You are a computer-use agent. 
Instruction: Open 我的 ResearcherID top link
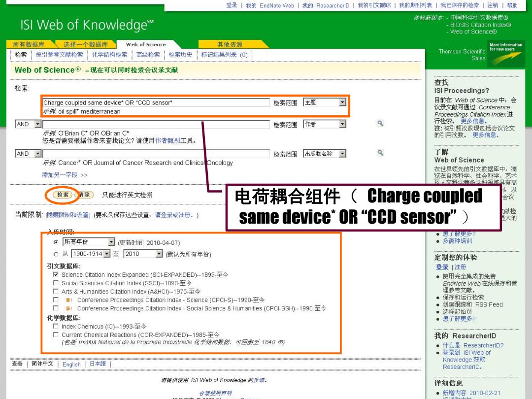coord(326,5)
